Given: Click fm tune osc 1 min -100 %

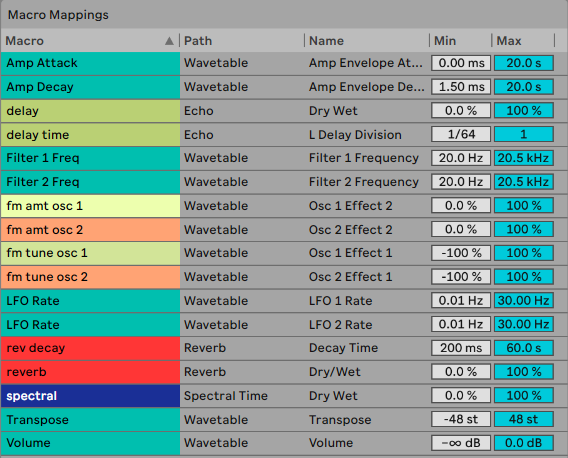Looking at the screenshot, I should pos(461,253).
